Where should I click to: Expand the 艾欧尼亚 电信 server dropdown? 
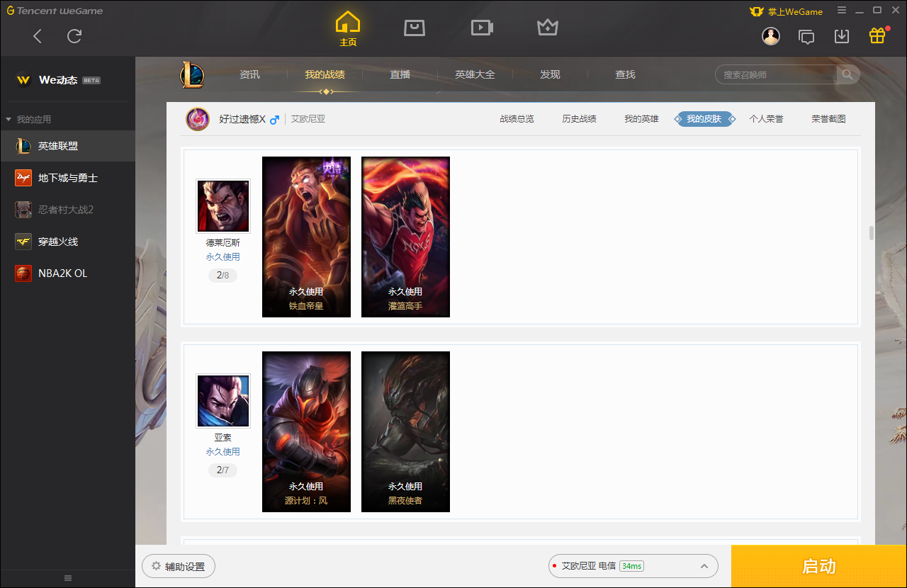coord(633,566)
